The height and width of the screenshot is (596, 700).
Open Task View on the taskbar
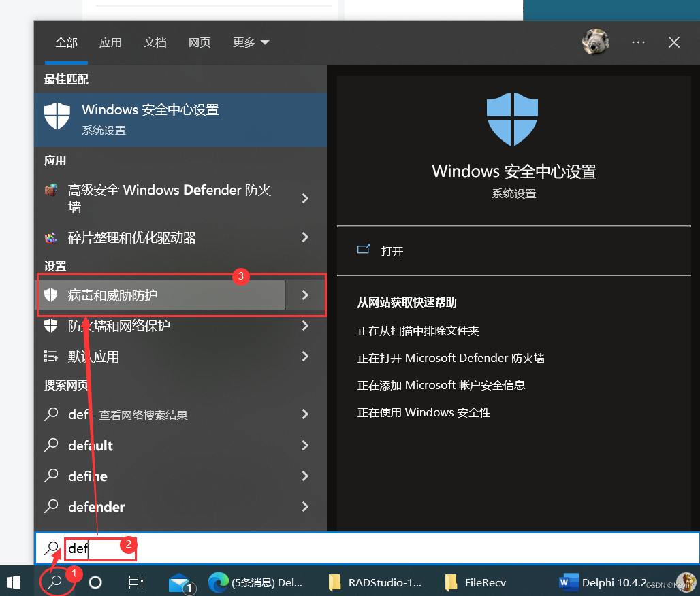[136, 582]
